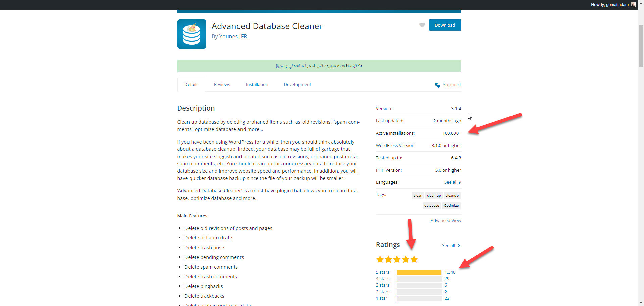Click the page vertical scrollbar thumb
The width and height of the screenshot is (644, 306).
pos(641,46)
